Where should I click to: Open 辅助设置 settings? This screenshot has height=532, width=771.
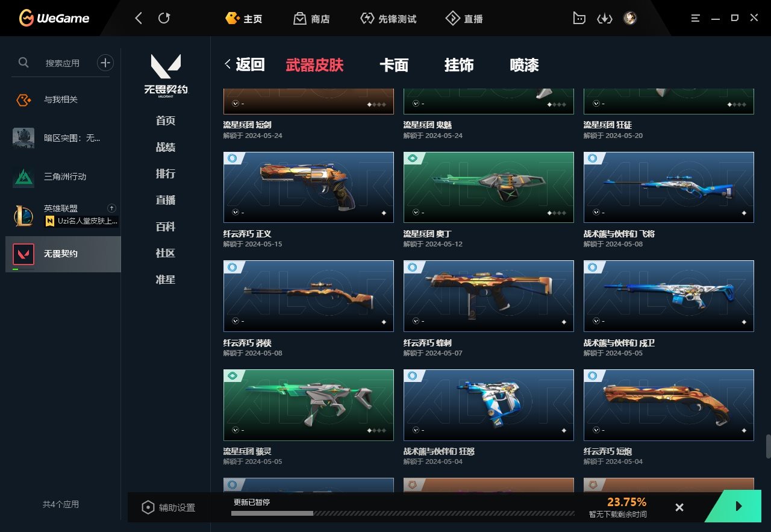pos(169,507)
